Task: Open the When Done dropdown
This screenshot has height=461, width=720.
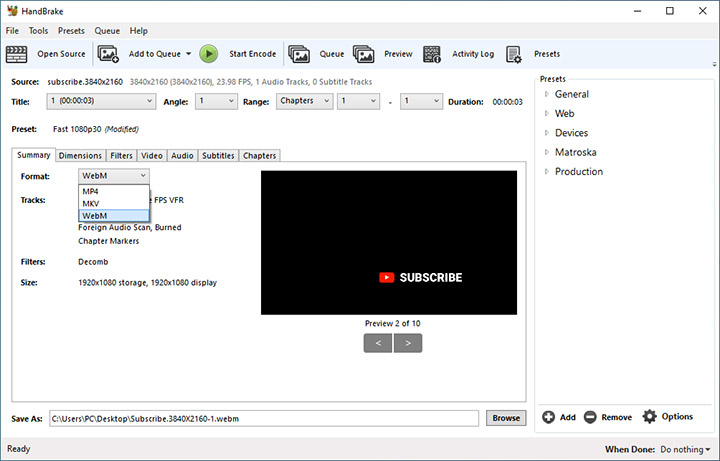Action: click(x=686, y=450)
